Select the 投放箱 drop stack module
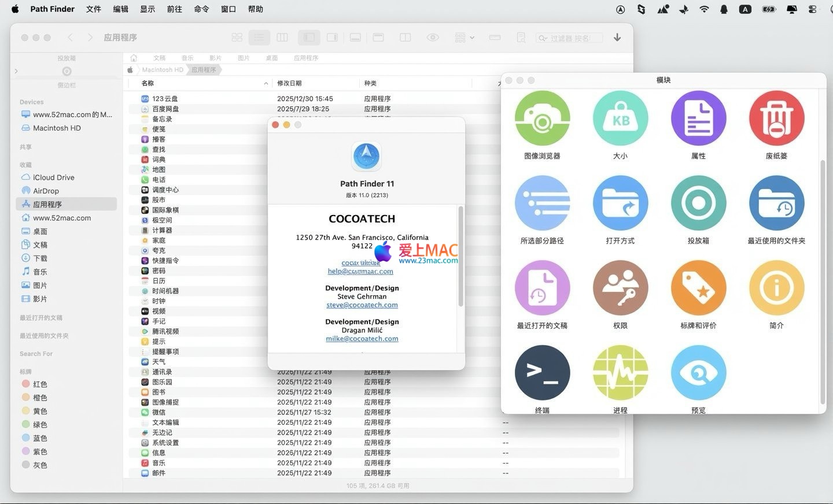The height and width of the screenshot is (504, 833). pyautogui.click(x=698, y=203)
